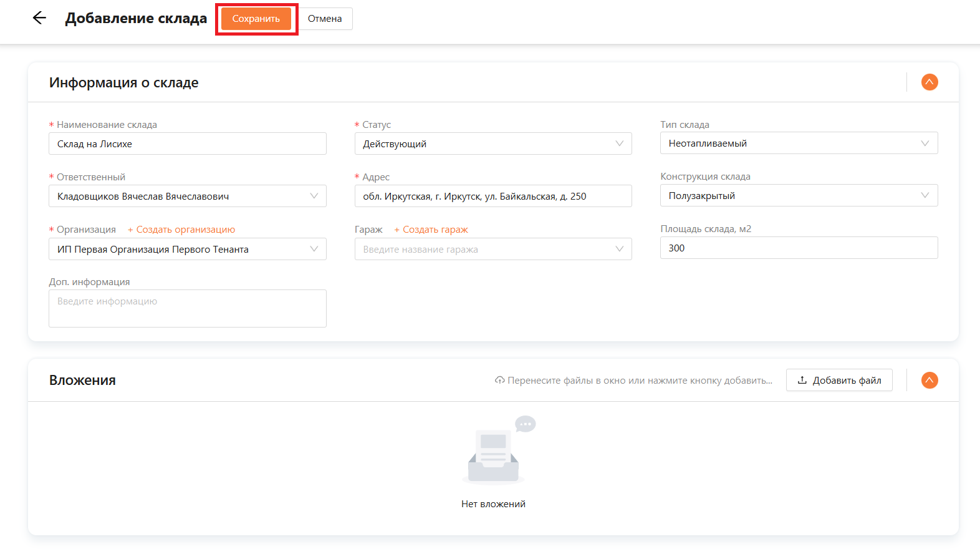Collapse the Информация о складе section
The image size is (980, 554).
(929, 82)
